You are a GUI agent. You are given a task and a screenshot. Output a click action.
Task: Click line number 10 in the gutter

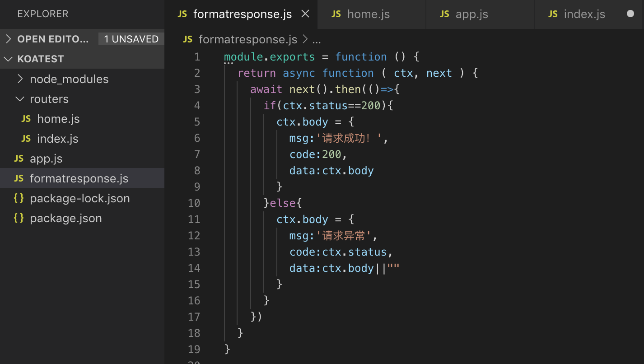tap(194, 203)
